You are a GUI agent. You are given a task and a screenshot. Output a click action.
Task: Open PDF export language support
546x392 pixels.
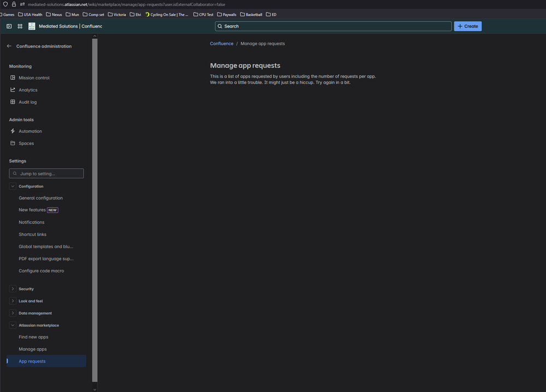click(x=46, y=259)
